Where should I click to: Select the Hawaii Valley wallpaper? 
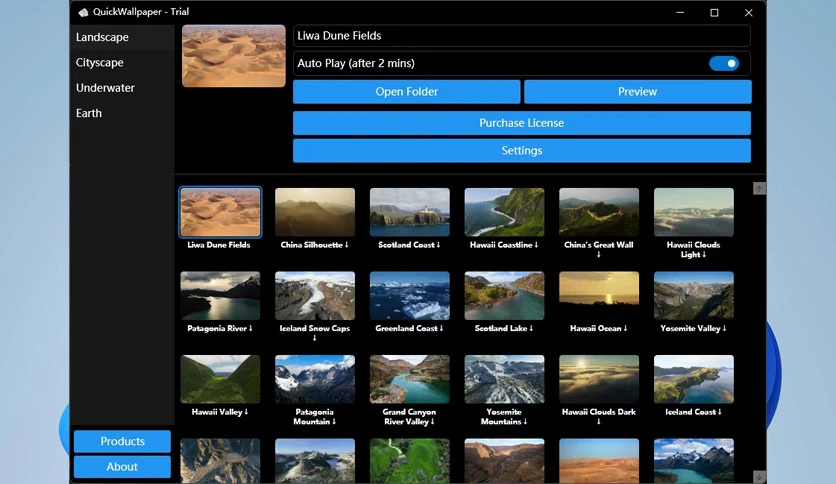(220, 380)
